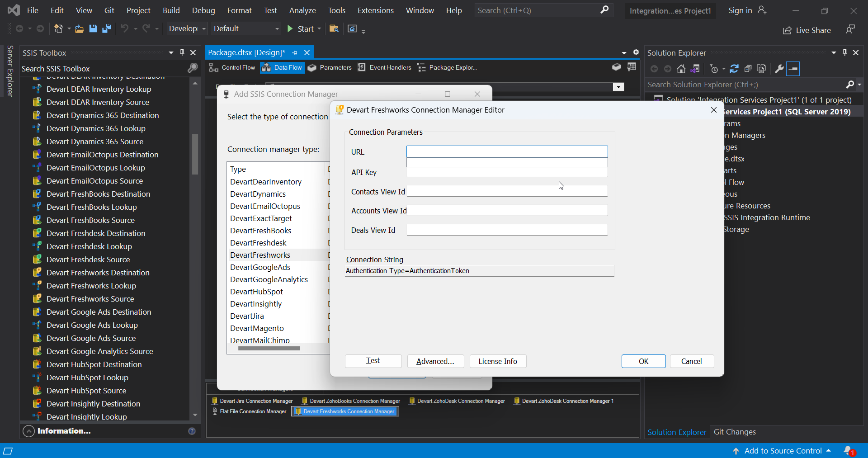Click OK in the Freshworks Connection Manager Editor
868x458 pixels.
643,361
